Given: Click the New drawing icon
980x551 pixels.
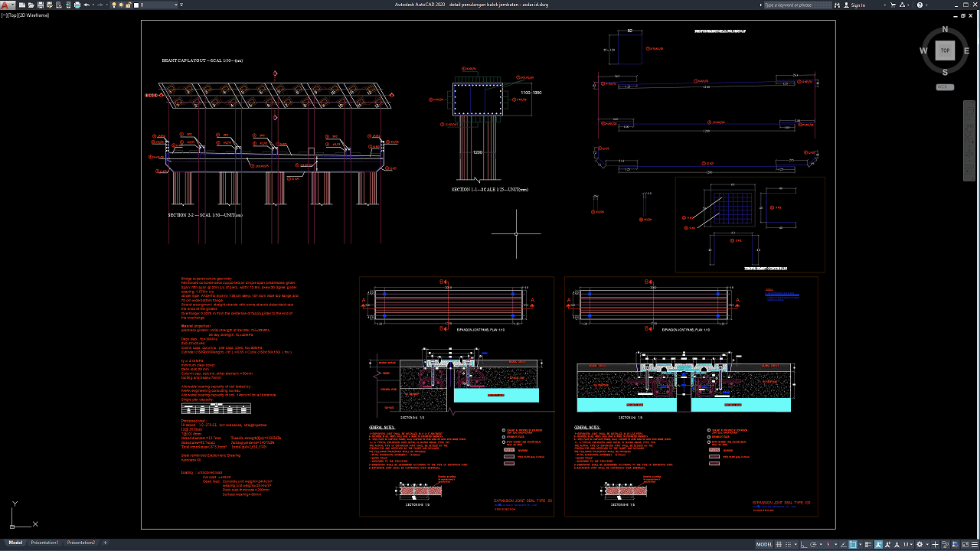Looking at the screenshot, I should 22,5.
